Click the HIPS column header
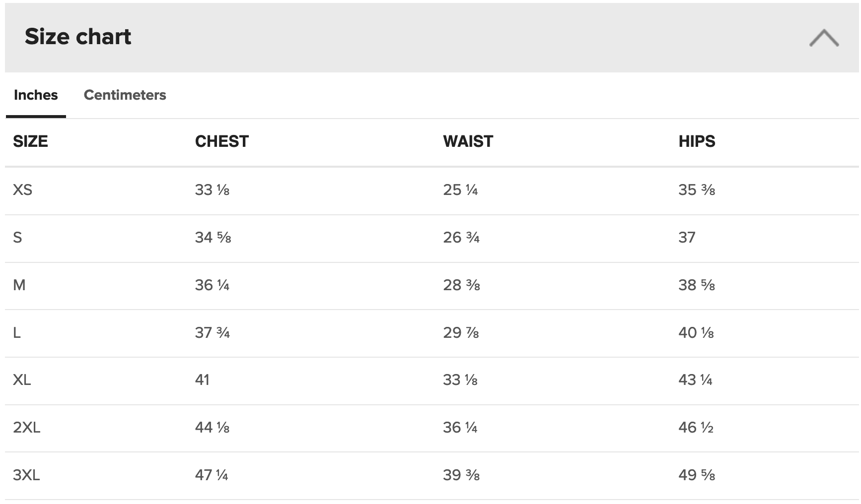The image size is (861, 504). tap(697, 141)
